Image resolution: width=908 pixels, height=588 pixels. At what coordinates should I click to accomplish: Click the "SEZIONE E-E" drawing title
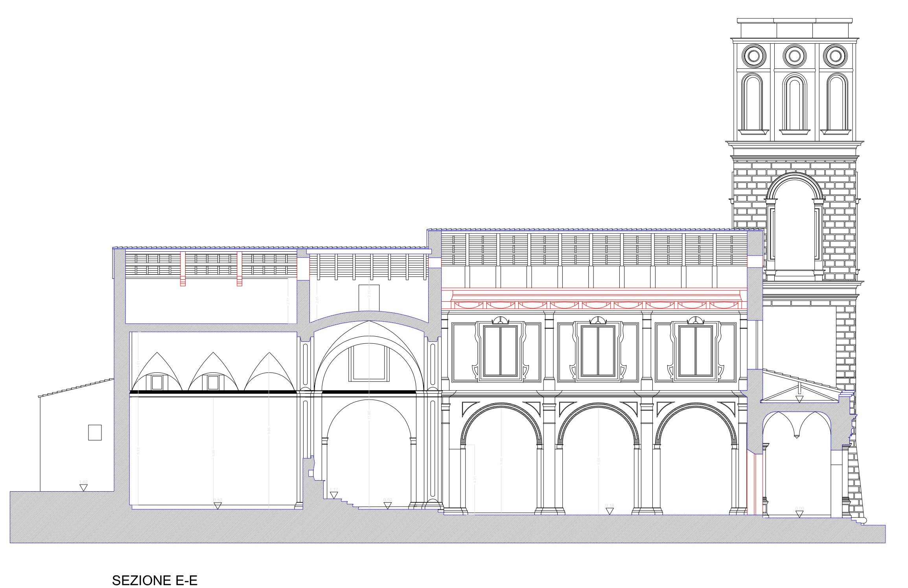tap(155, 581)
